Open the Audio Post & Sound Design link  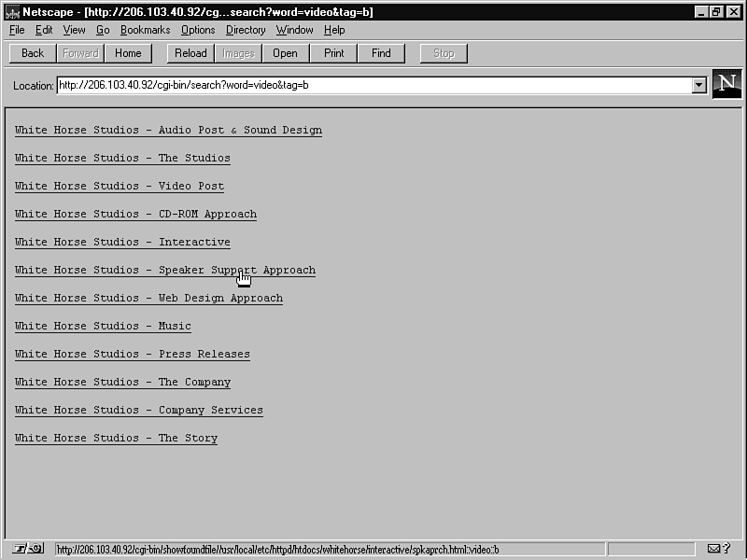[x=168, y=131]
